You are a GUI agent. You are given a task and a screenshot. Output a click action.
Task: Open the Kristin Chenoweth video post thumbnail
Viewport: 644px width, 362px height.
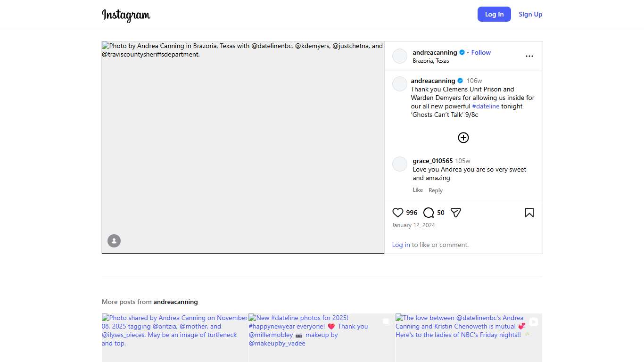pyautogui.click(x=469, y=337)
